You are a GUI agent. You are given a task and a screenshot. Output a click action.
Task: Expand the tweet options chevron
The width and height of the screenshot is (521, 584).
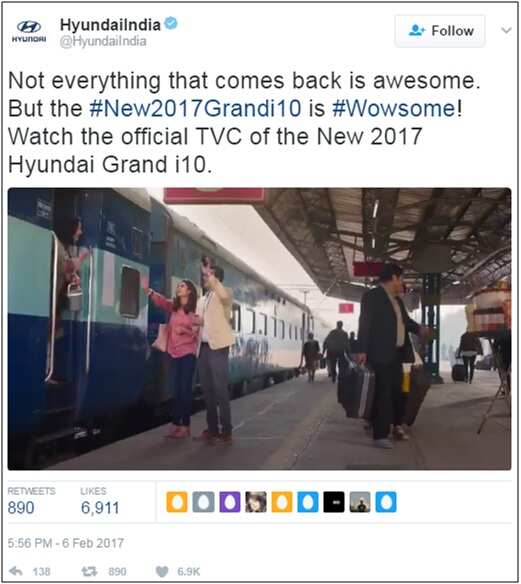pyautogui.click(x=506, y=30)
